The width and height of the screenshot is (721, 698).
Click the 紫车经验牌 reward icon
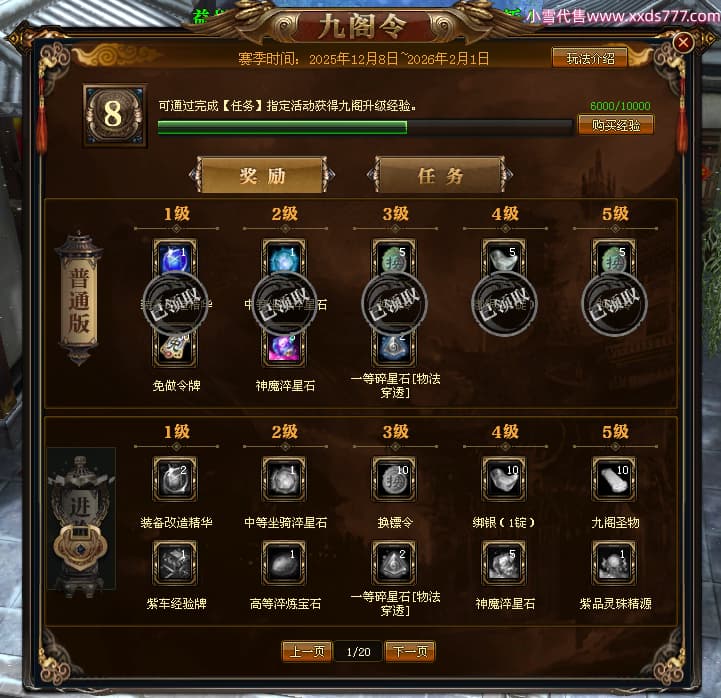(175, 563)
